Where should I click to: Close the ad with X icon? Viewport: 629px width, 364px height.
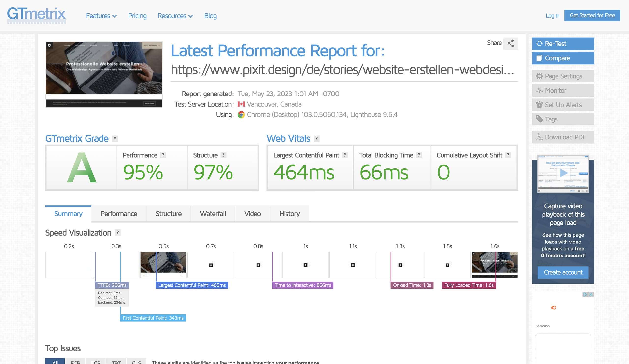[x=591, y=294]
